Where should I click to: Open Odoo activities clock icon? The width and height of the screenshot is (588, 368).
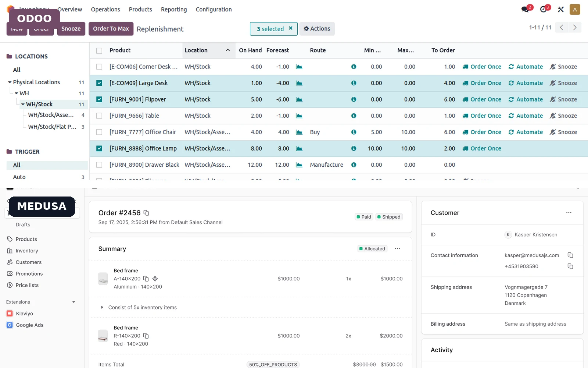544,9
